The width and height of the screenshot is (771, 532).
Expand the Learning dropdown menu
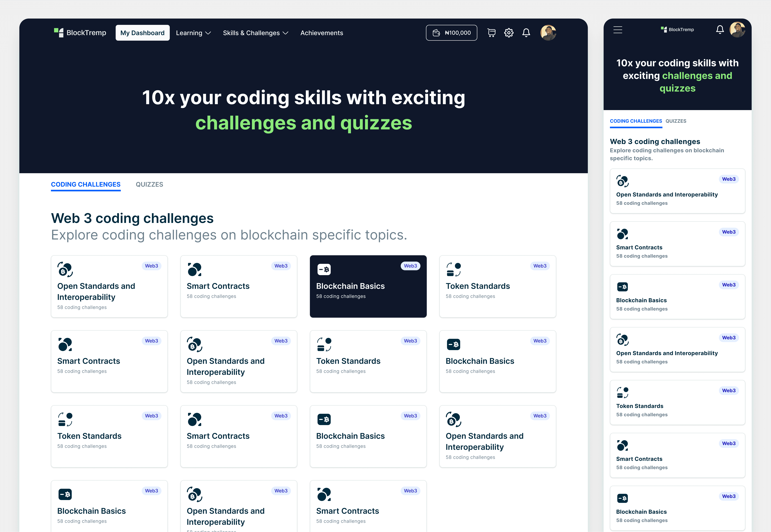pos(189,33)
